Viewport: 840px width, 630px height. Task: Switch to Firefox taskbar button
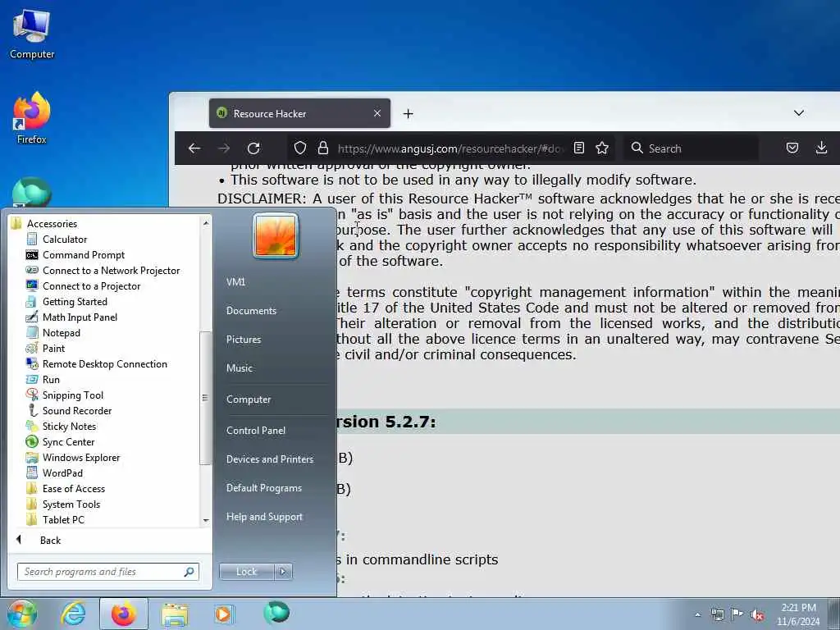[124, 614]
